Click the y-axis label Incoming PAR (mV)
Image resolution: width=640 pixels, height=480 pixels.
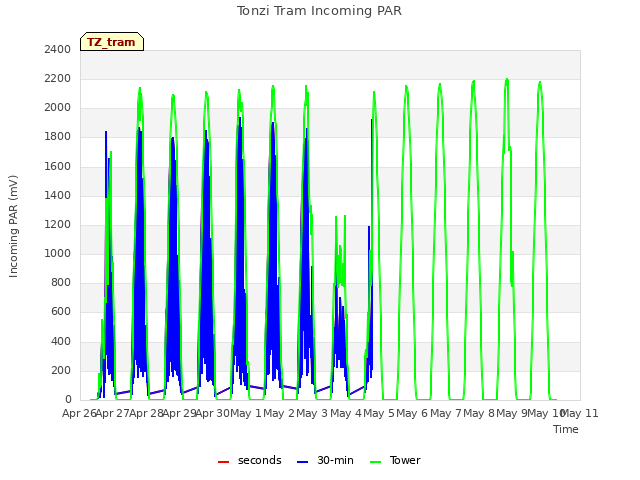coord(13,227)
